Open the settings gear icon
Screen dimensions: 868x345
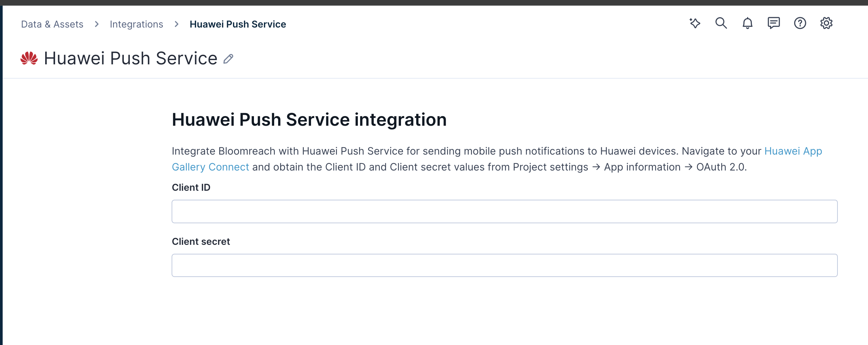pos(827,23)
